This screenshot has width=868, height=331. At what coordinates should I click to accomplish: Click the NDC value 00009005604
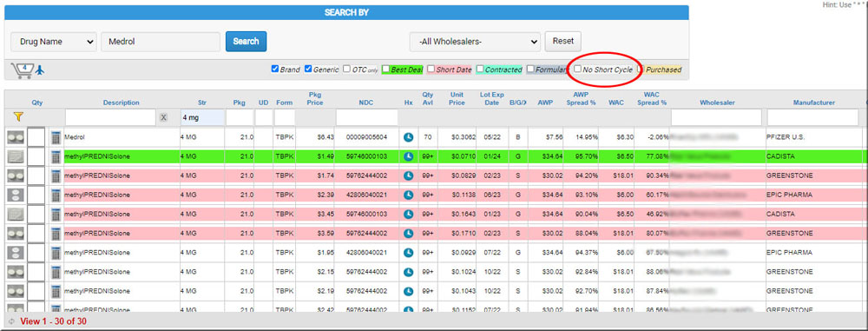pos(366,137)
